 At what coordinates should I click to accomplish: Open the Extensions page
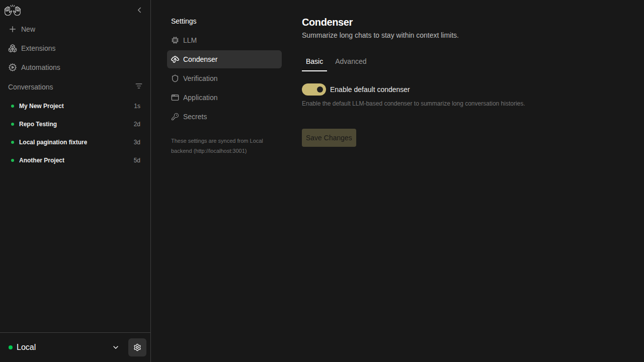tap(75, 48)
